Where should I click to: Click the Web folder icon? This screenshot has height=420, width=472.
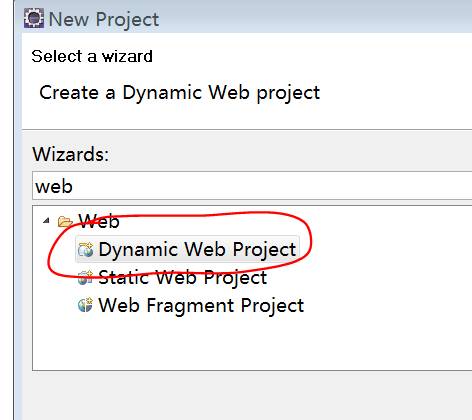(x=65, y=221)
